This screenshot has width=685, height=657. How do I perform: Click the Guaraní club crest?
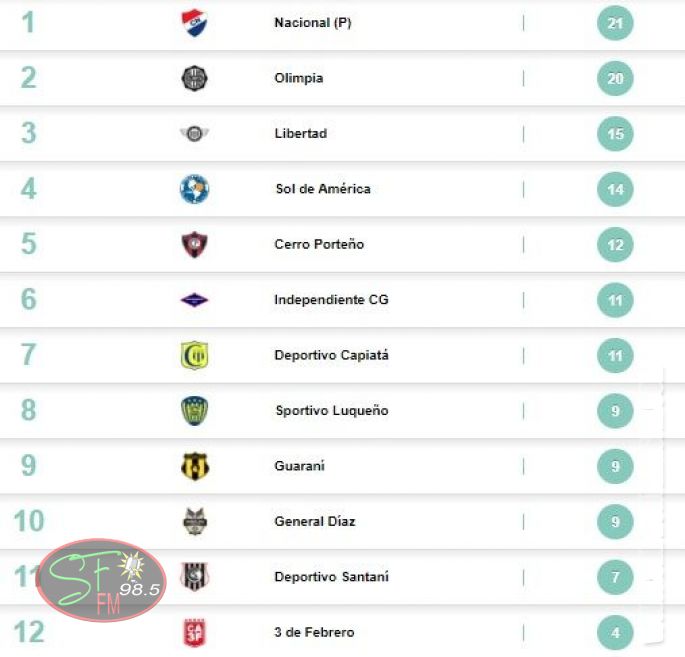tap(194, 466)
